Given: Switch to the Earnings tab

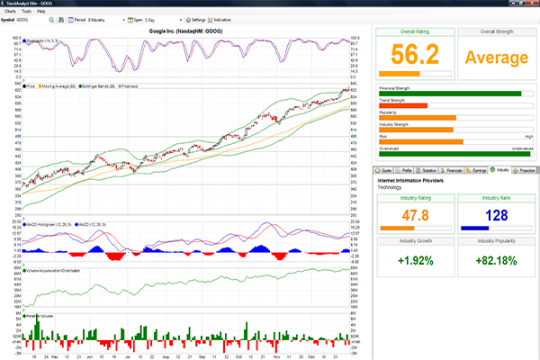Looking at the screenshot, I should coord(476,170).
